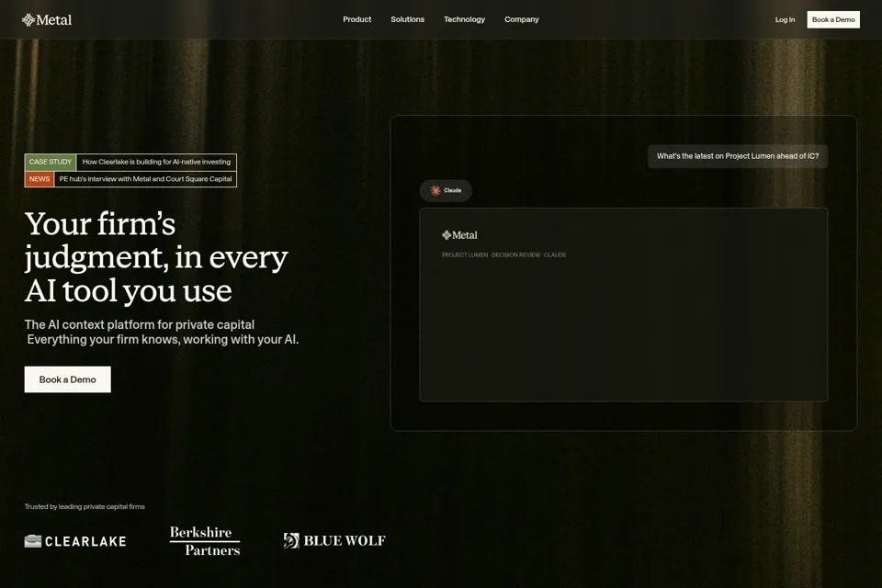Click the Project Lumen chat message bubble
Screen dimensions: 882x588
[738, 156]
